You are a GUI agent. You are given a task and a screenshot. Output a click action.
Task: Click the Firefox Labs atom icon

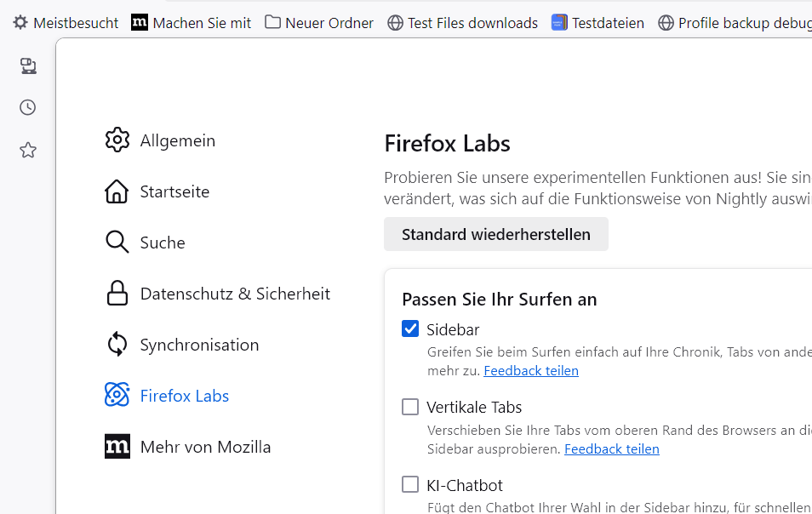point(117,396)
